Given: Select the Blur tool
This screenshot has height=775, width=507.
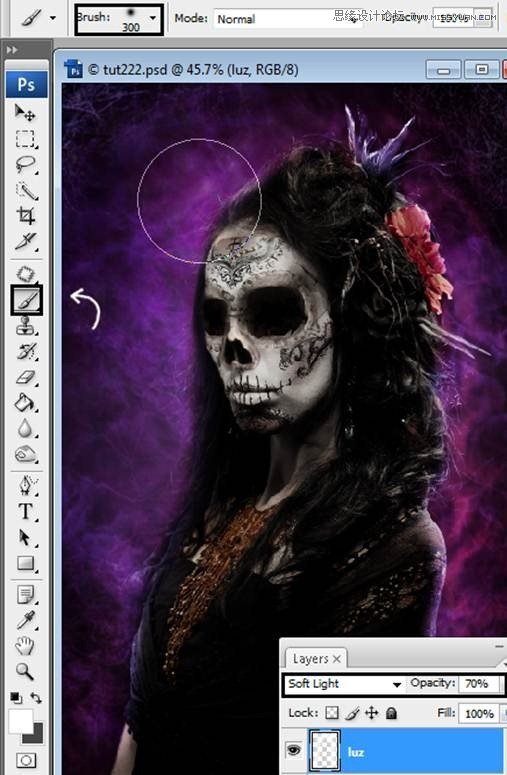Looking at the screenshot, I should coord(25,429).
